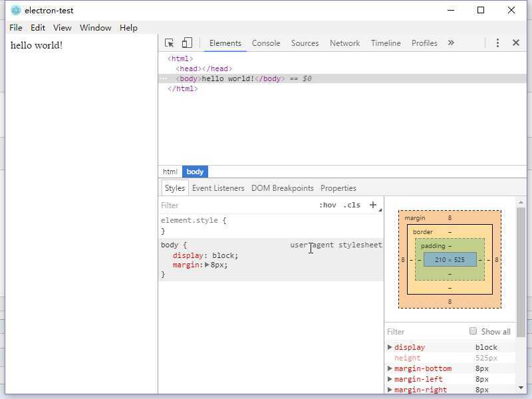
Task: Switch to the Elements tab
Action: [x=225, y=43]
